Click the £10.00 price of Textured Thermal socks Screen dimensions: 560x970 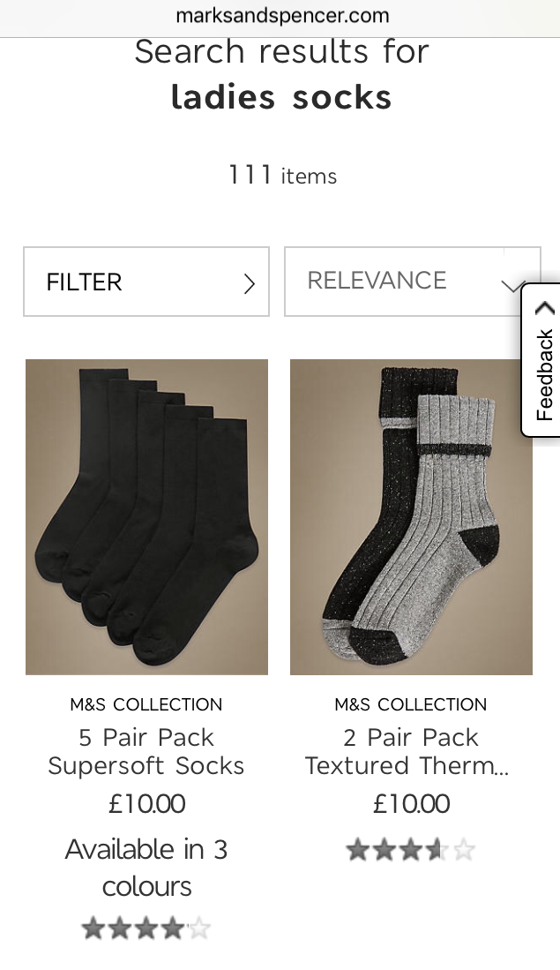(x=411, y=803)
